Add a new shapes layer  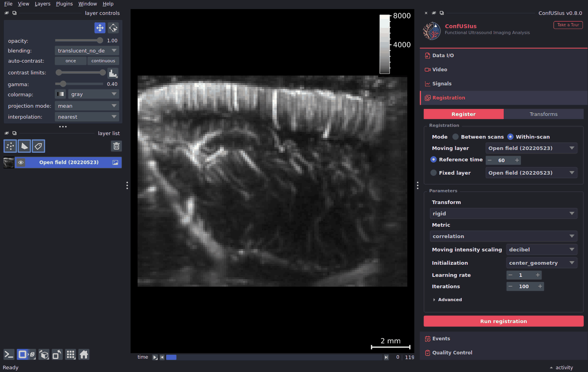point(24,146)
